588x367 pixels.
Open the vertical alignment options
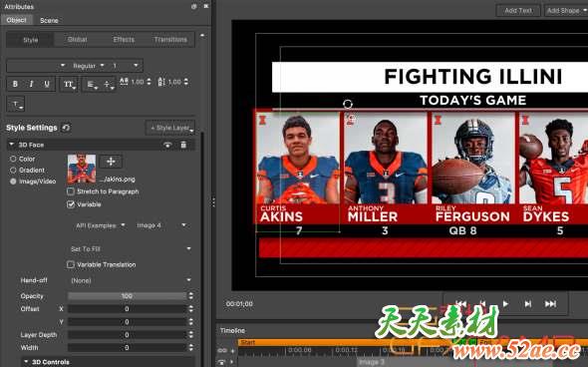click(109, 84)
